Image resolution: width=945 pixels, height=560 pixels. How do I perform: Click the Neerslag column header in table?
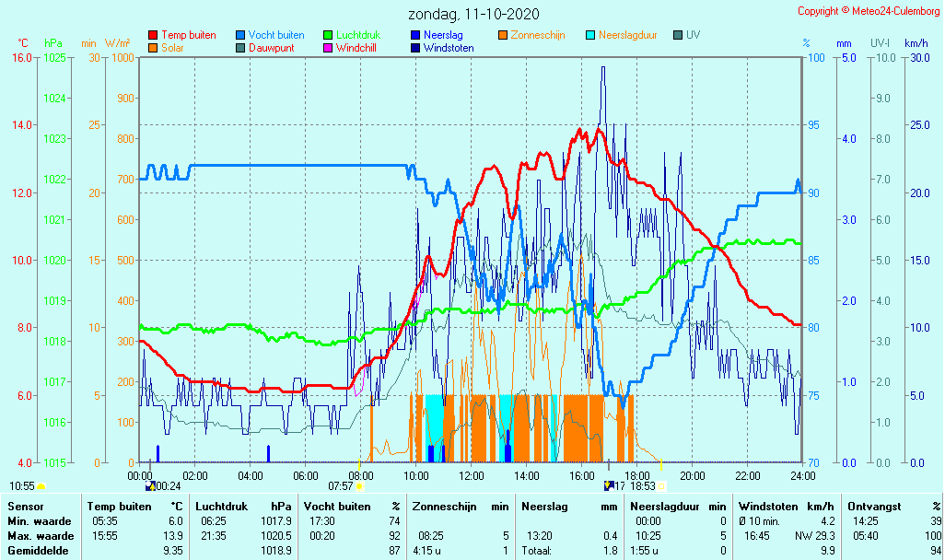tap(543, 506)
